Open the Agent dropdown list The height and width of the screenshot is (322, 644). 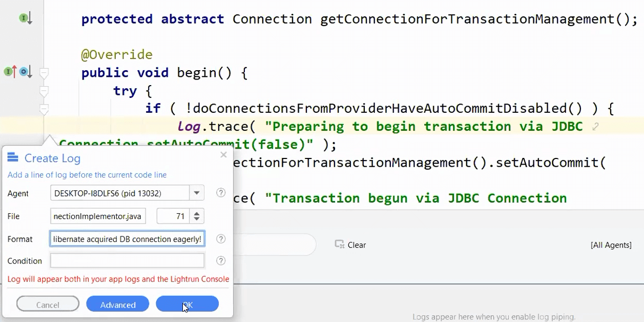click(x=197, y=193)
